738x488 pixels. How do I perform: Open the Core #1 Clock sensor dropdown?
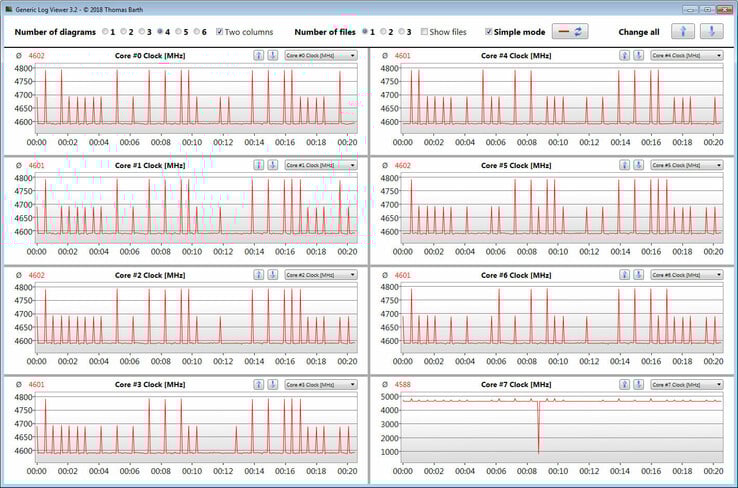[x=321, y=165]
